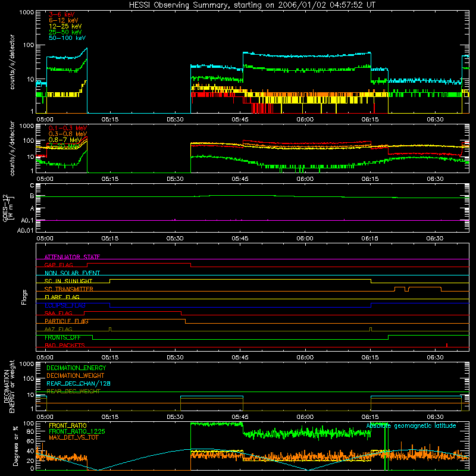Select the FLARE_FLAG label
476x476 pixels.
click(62, 297)
